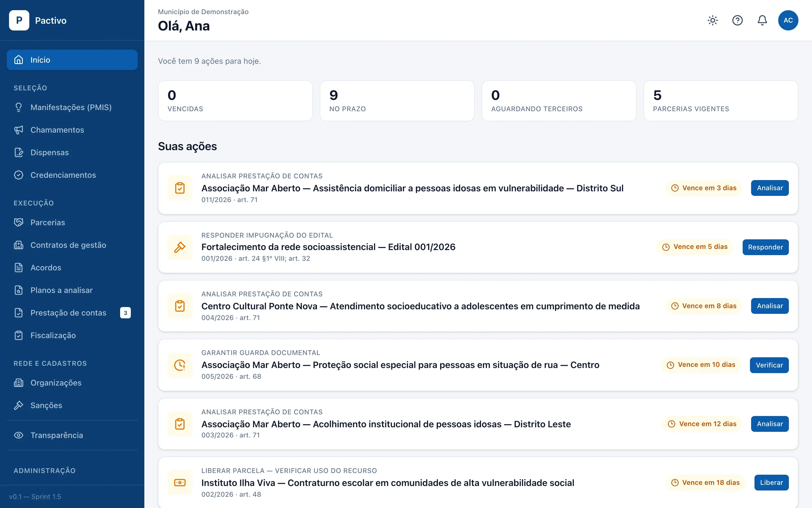Click the Vencidas summary card
Image resolution: width=812 pixels, height=508 pixels.
coord(235,101)
